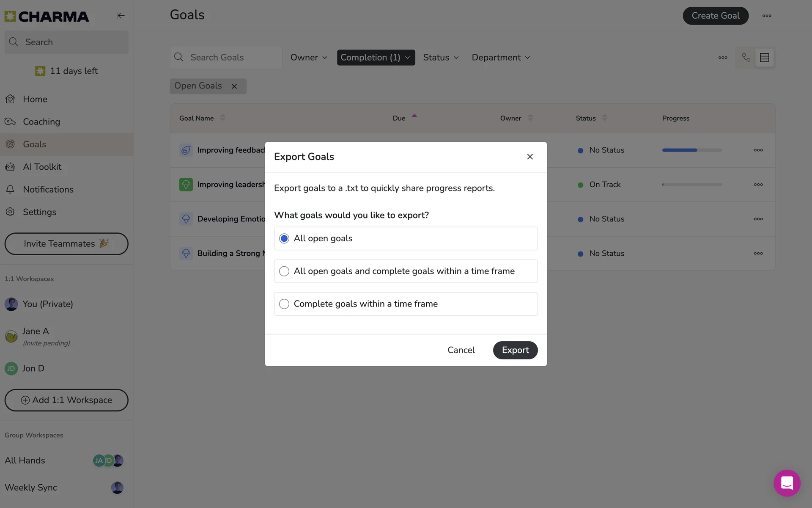Select the All open goals radio option
The height and width of the screenshot is (508, 812).
tap(406, 238)
